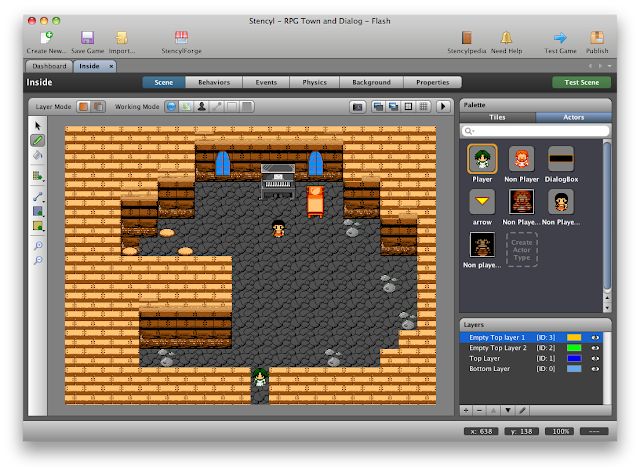
Task: Select the globe working mode icon
Action: (x=171, y=107)
